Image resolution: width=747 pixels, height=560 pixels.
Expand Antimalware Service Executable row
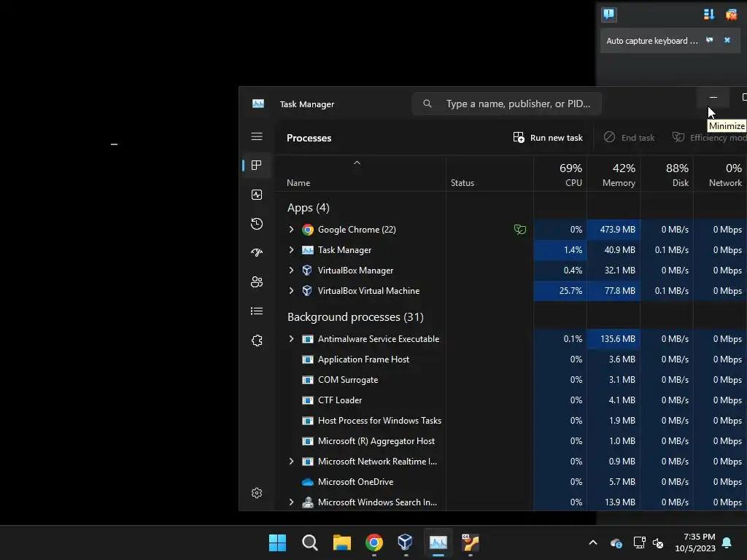point(292,339)
